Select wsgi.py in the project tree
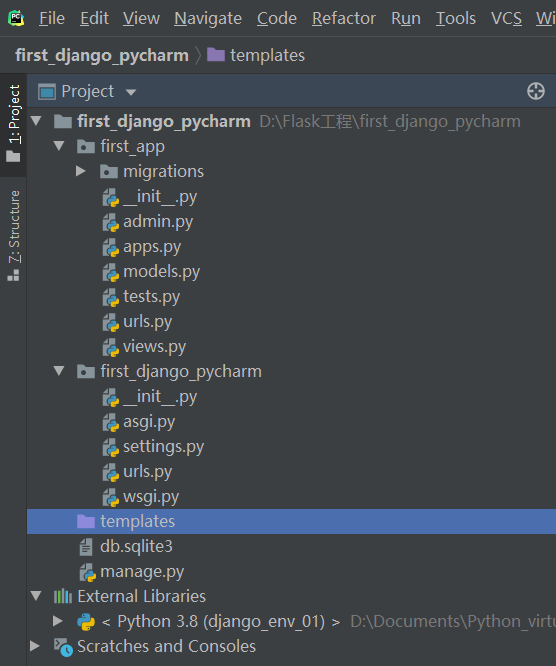The width and height of the screenshot is (556, 666). click(151, 497)
